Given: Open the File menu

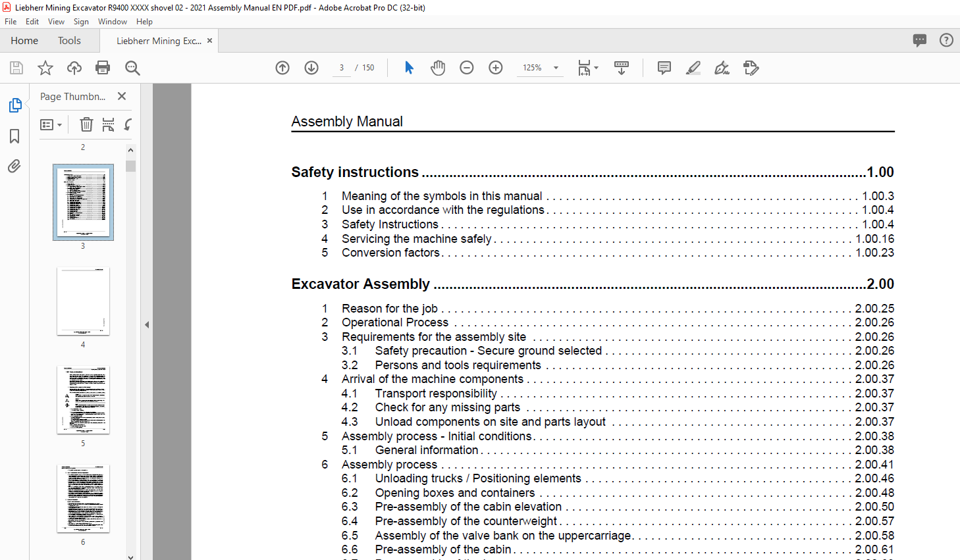Looking at the screenshot, I should coord(11,22).
